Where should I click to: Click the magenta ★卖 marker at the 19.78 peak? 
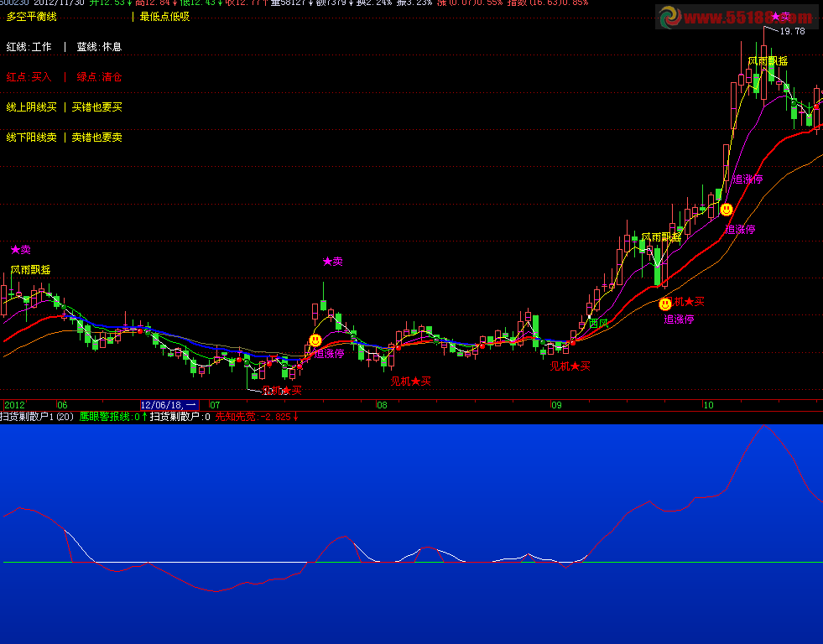(780, 17)
